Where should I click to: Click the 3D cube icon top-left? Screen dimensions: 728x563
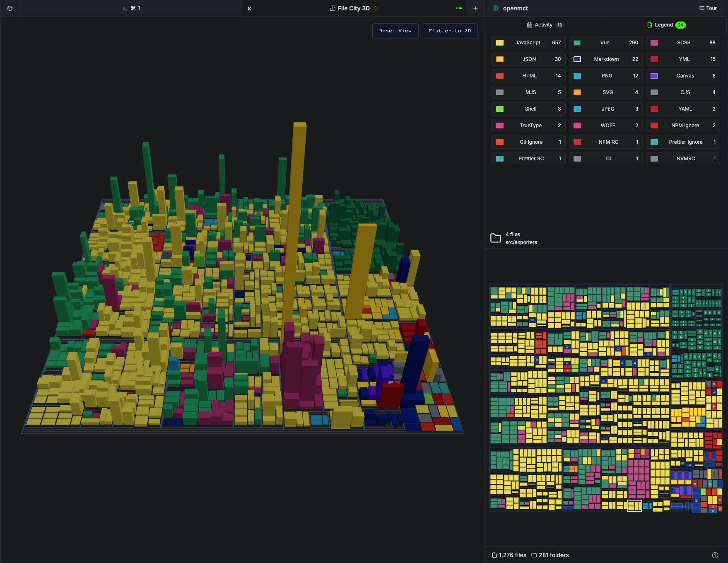(x=10, y=8)
